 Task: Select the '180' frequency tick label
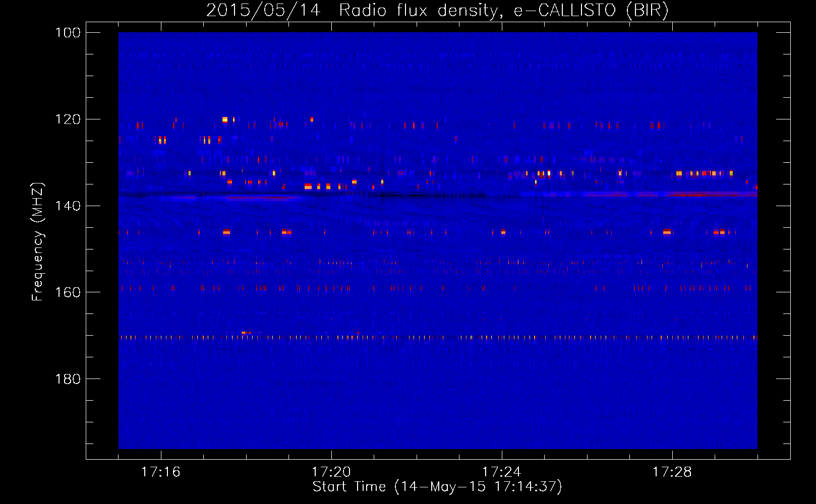68,379
